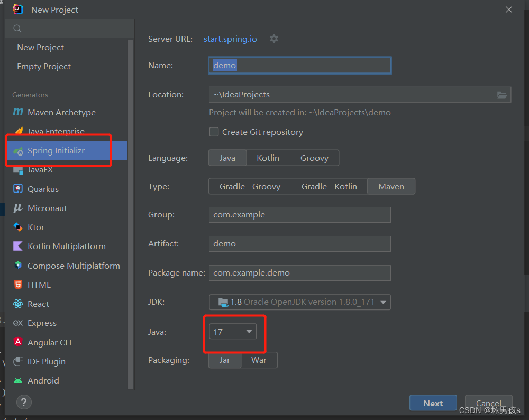Click the Kotlin Multiplatform icon
529x420 pixels.
(x=18, y=246)
